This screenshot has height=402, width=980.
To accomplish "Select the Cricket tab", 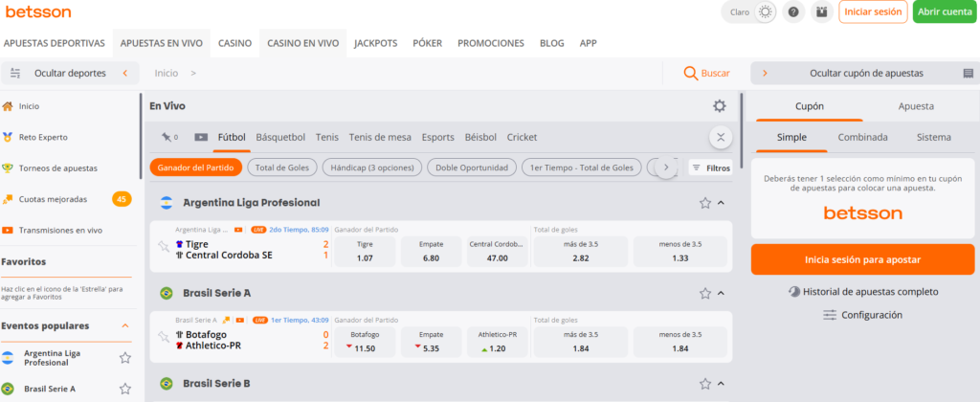I will [x=522, y=137].
